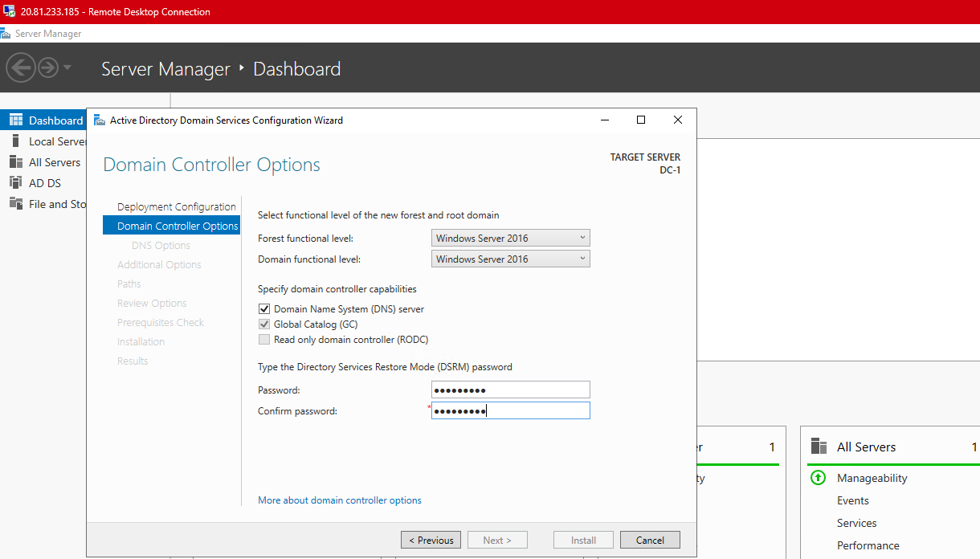Viewport: 980px width, 559px height.
Task: Maximize the configuration wizard window
Action: coord(641,120)
